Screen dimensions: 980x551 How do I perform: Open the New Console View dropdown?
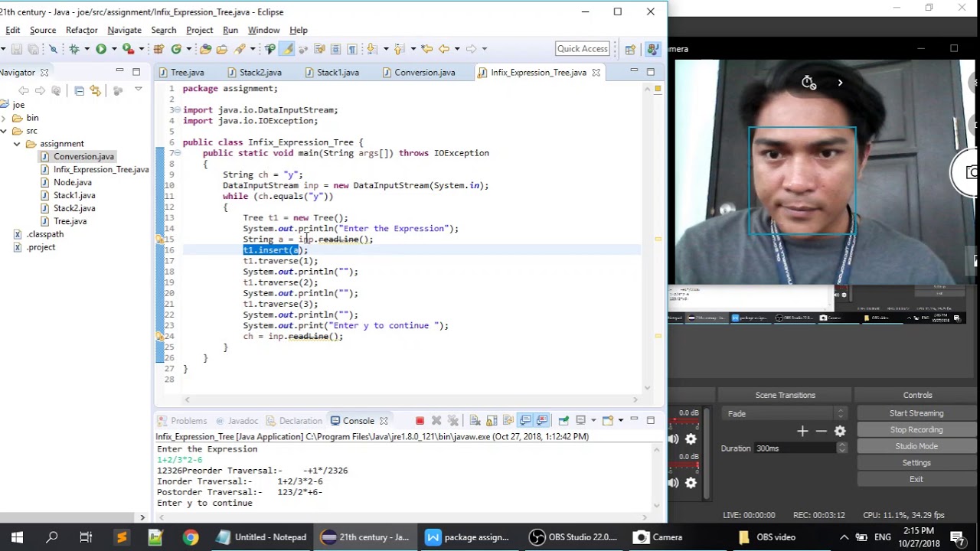click(621, 420)
